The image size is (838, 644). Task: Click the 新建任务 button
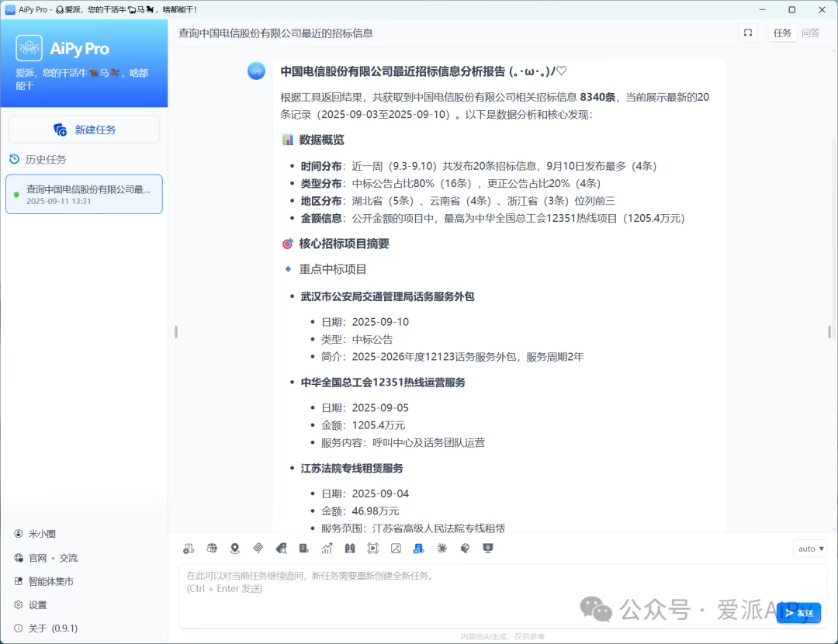tap(84, 130)
